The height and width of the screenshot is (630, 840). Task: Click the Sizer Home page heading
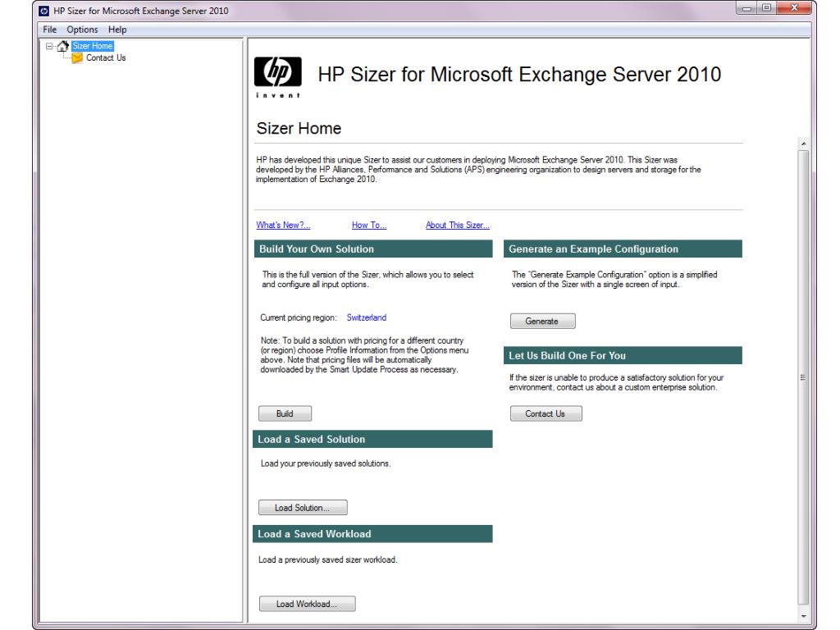[x=299, y=129]
